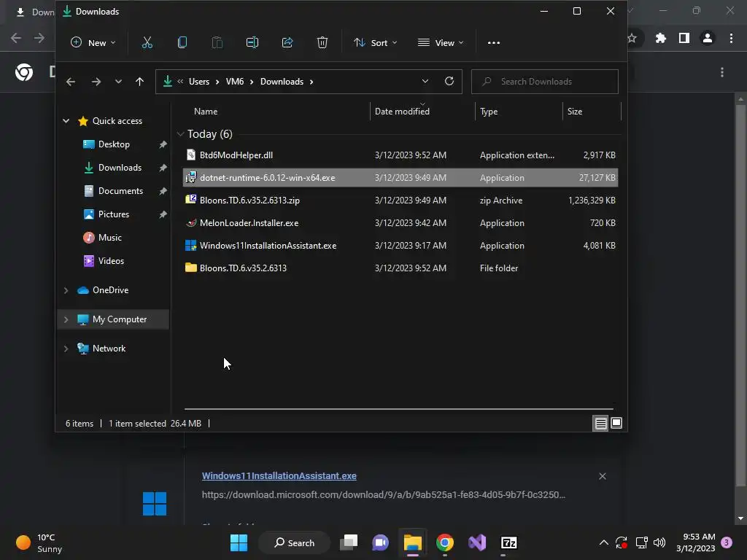This screenshot has width=747, height=560.
Task: Expand the Network tree node
Action: 66,349
